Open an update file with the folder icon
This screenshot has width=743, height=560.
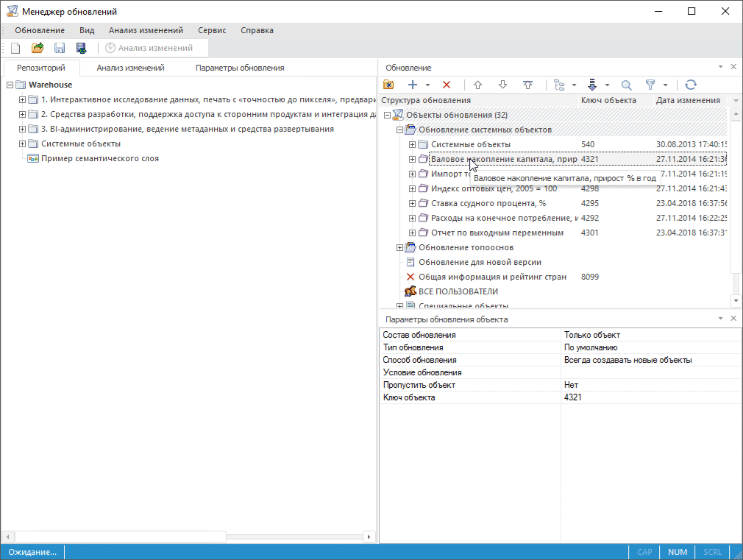tap(38, 48)
